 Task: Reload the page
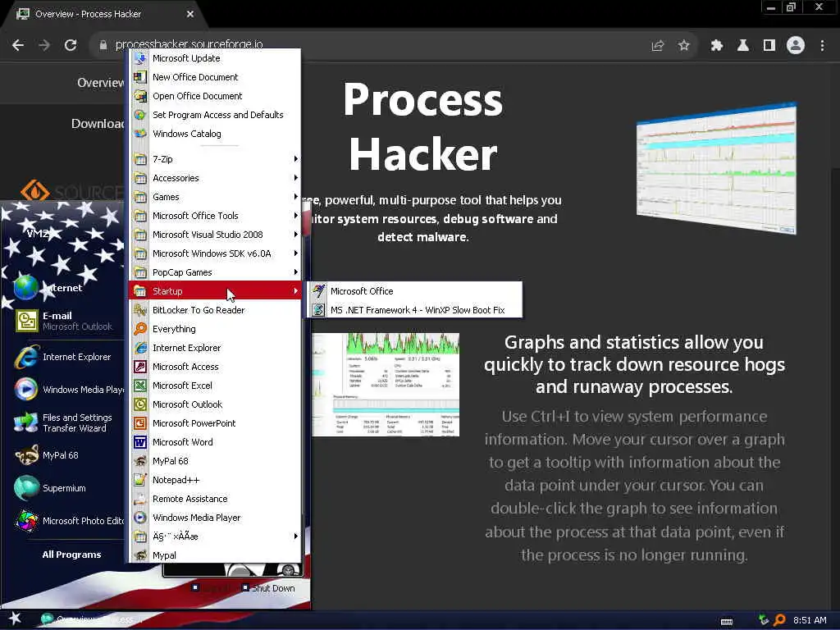tap(71, 46)
